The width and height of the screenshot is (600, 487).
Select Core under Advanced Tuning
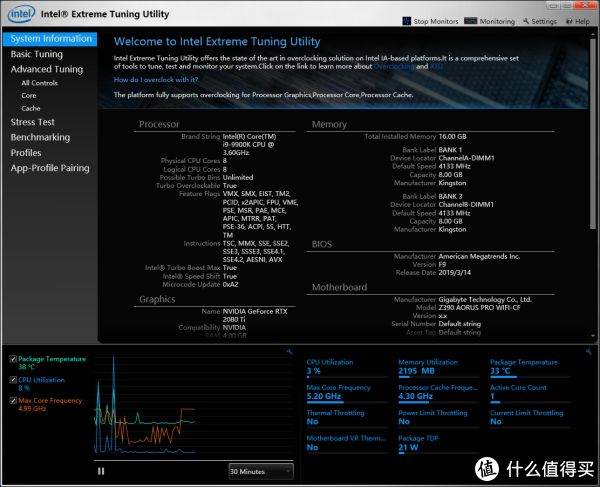click(x=29, y=95)
